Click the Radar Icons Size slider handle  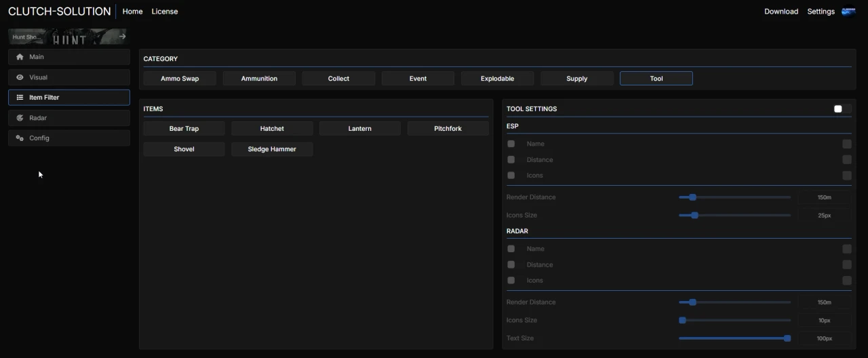(683, 321)
